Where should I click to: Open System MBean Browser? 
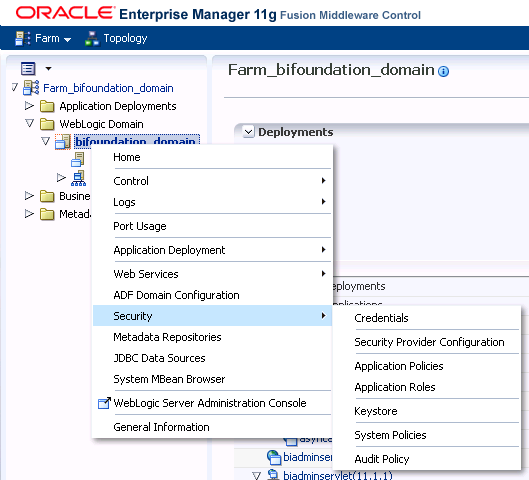213,379
